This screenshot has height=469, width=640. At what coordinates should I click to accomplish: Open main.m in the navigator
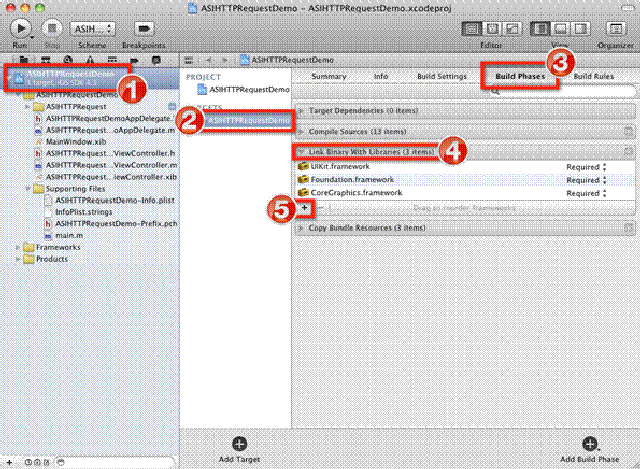coord(63,236)
